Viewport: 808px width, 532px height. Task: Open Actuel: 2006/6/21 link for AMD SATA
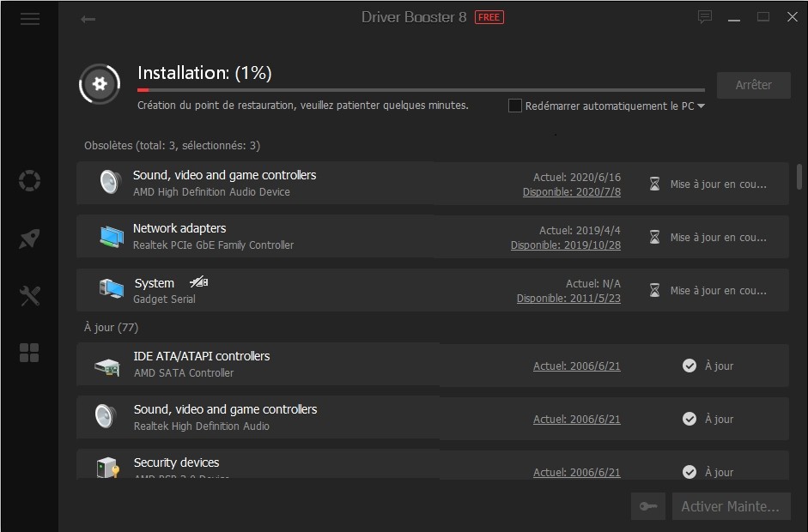pyautogui.click(x=577, y=366)
